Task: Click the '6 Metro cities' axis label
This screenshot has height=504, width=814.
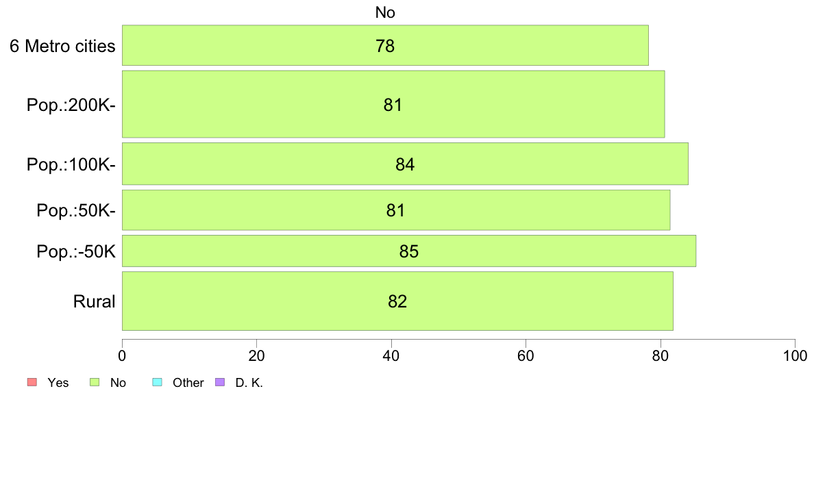Action: [62, 46]
